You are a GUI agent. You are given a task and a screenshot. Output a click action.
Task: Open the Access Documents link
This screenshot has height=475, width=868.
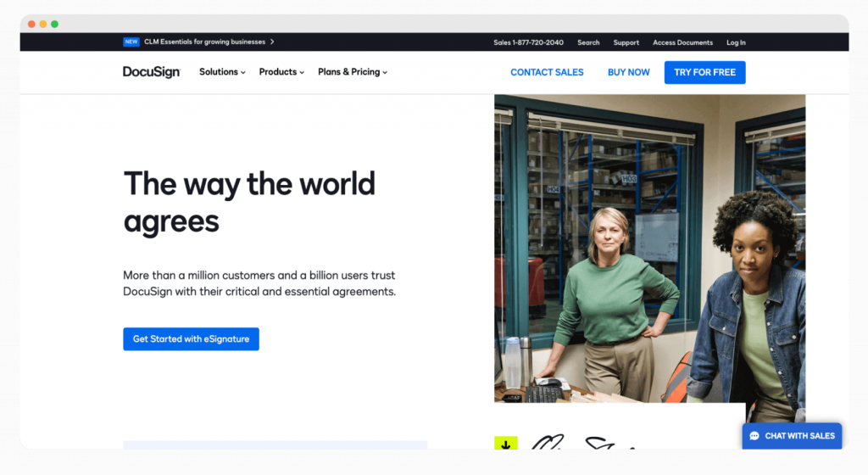tap(682, 42)
